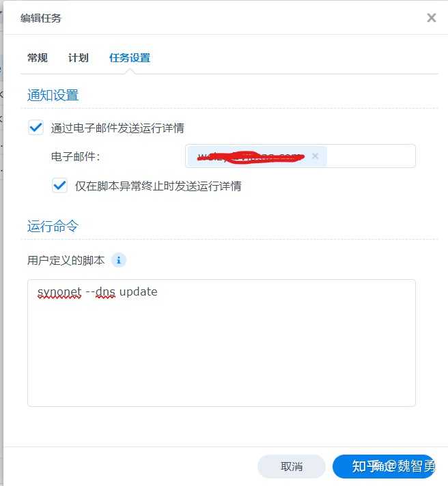Click the 运行命令 section heading
The height and width of the screenshot is (486, 448).
53,226
